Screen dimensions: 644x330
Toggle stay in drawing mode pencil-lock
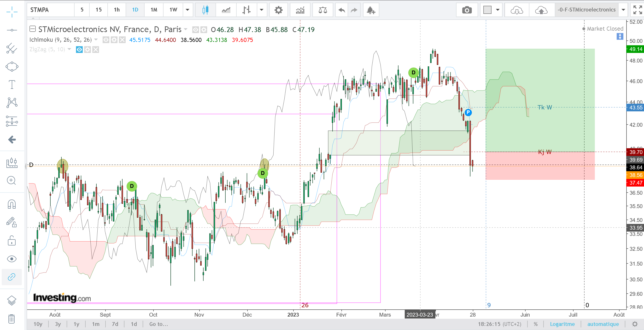click(x=12, y=222)
